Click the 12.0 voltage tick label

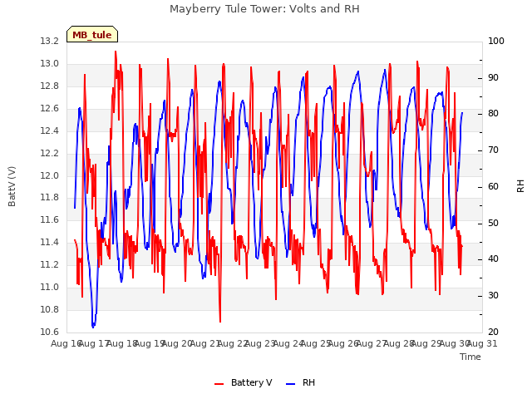coord(50,175)
